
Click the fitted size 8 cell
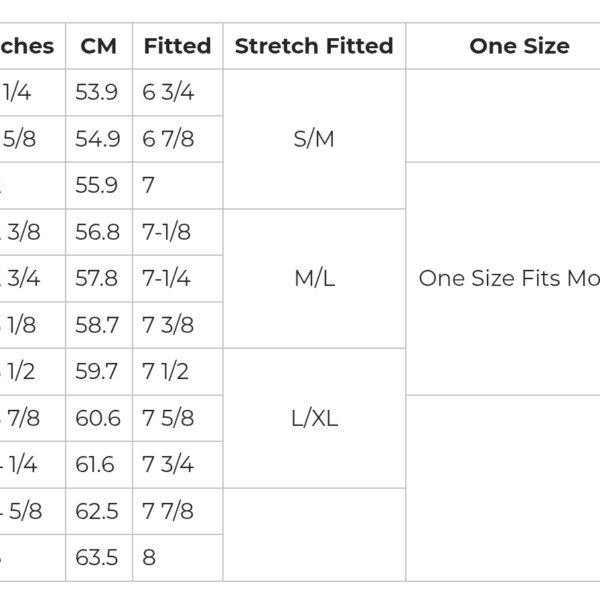(150, 557)
